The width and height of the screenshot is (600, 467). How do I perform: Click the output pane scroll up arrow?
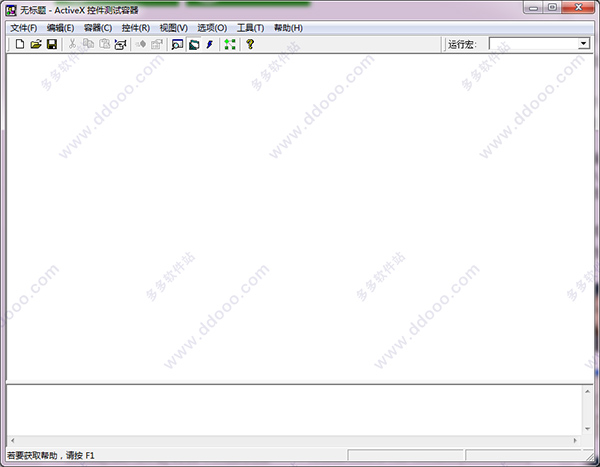587,391
